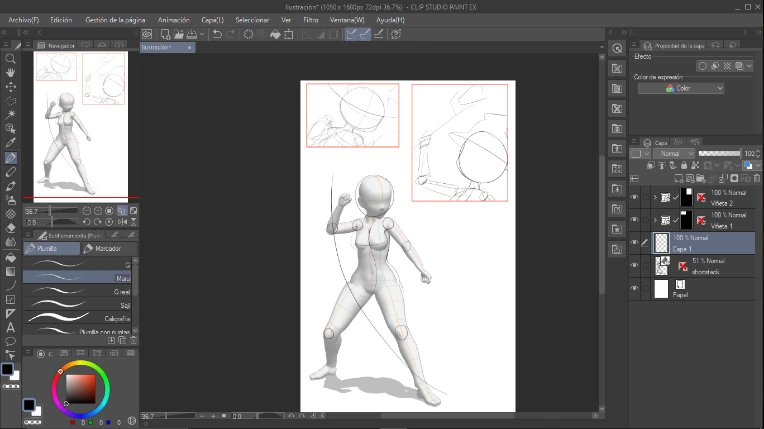764x429 pixels.
Task: Toggle the Viñeta 1 layer lock box
Action: point(646,220)
